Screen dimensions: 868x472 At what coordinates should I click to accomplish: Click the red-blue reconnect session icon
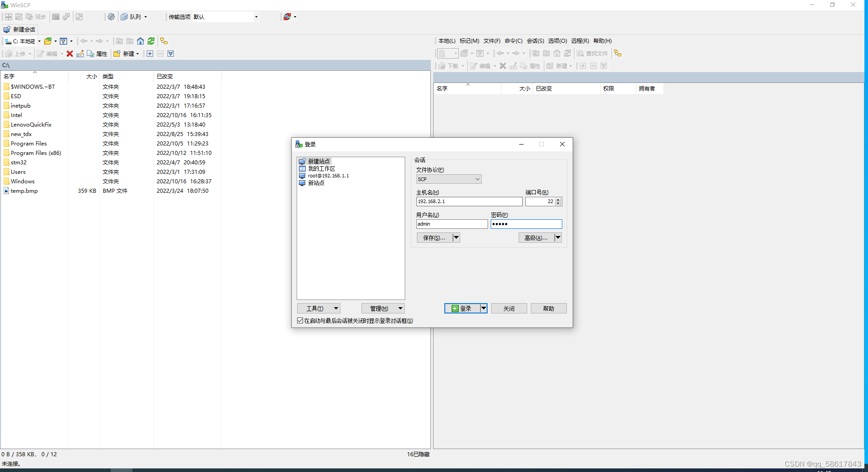[287, 17]
